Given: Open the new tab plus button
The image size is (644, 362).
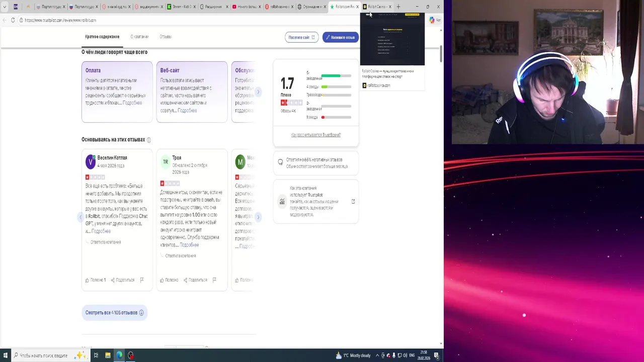Looking at the screenshot, I should pyautogui.click(x=398, y=7).
